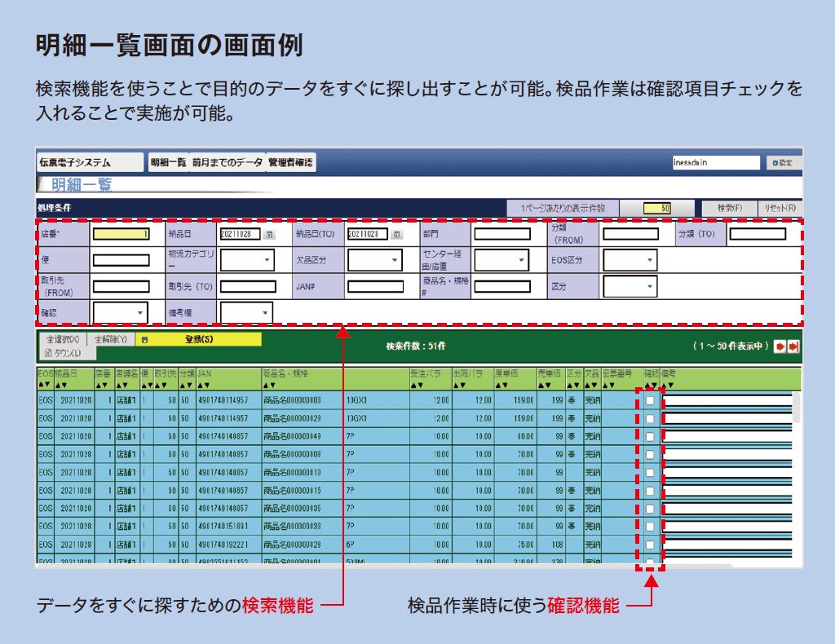
Task: Focus the 商品名・規格# input field
Action: (502, 287)
